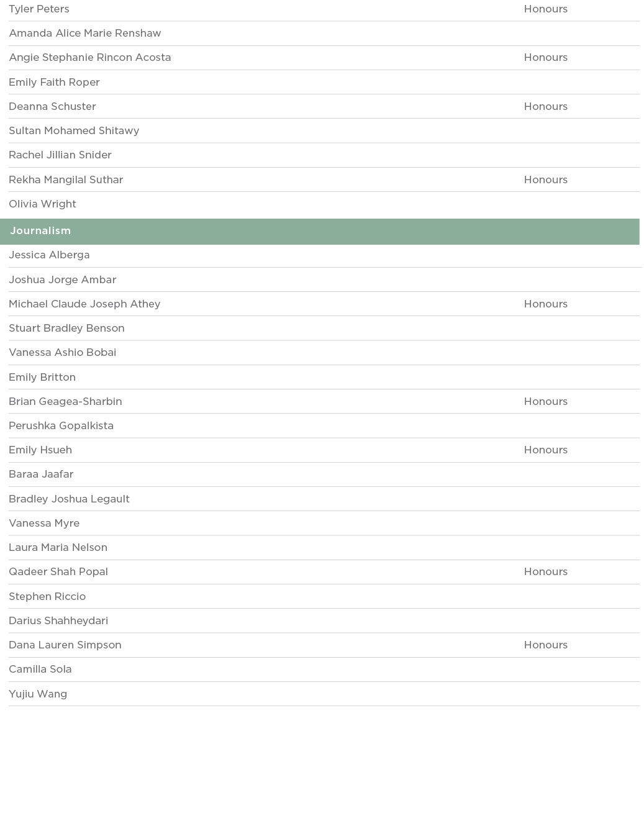Select the name Tyler Peters

[x=39, y=9]
